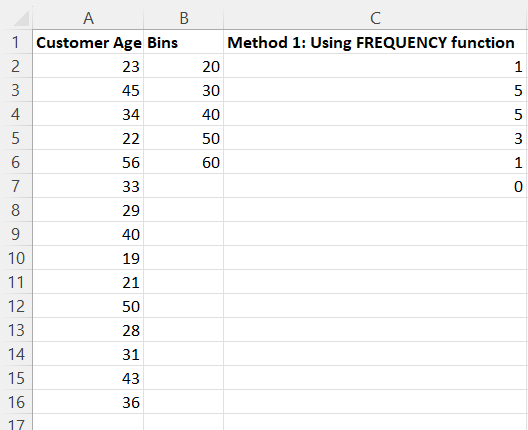Viewport: 528px width, 430px height.
Task: Select cell A8 with value 29
Action: (88, 210)
